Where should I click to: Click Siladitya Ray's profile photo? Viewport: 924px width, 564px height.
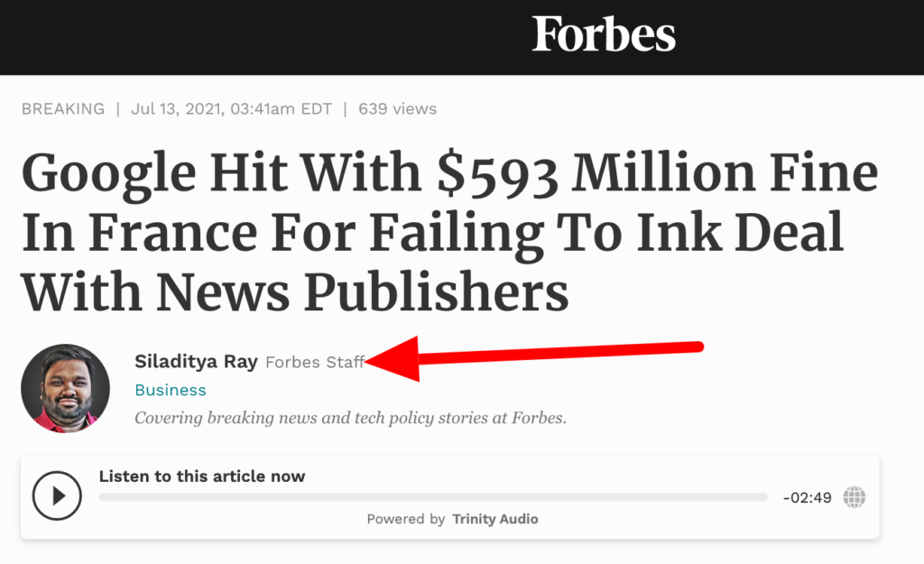65,389
